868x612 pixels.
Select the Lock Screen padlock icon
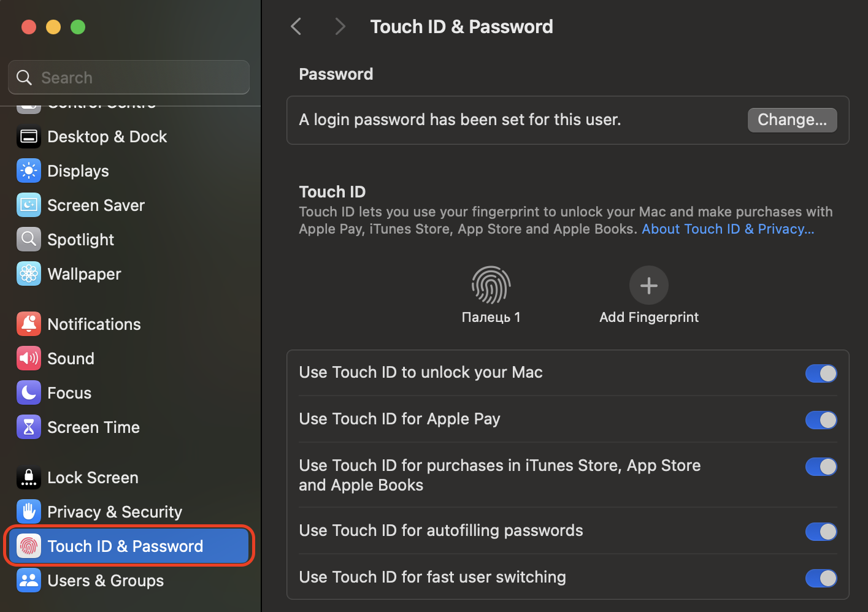click(29, 477)
